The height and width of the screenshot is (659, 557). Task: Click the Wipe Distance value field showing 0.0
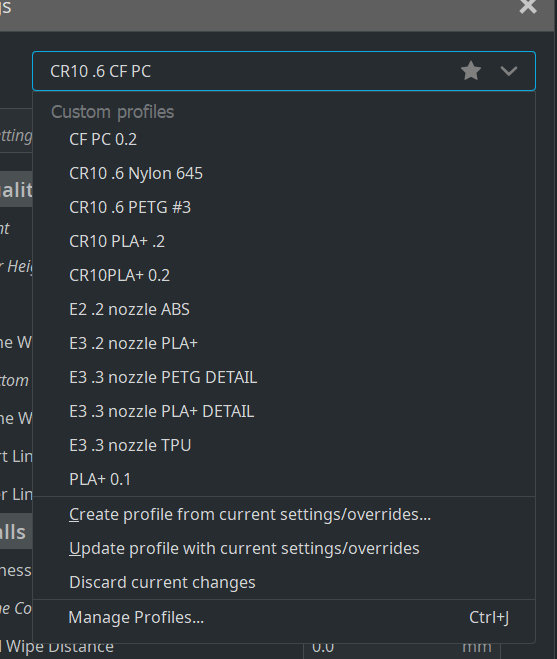coord(402,650)
